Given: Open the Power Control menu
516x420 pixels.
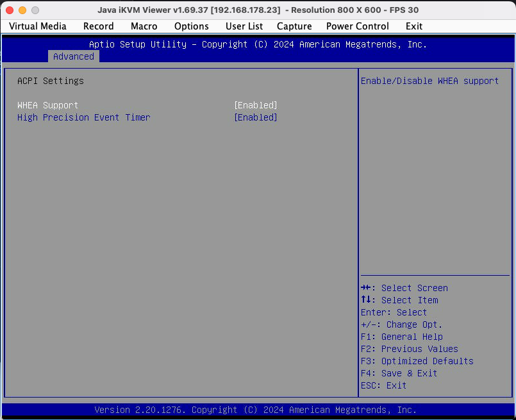Looking at the screenshot, I should tap(358, 26).
